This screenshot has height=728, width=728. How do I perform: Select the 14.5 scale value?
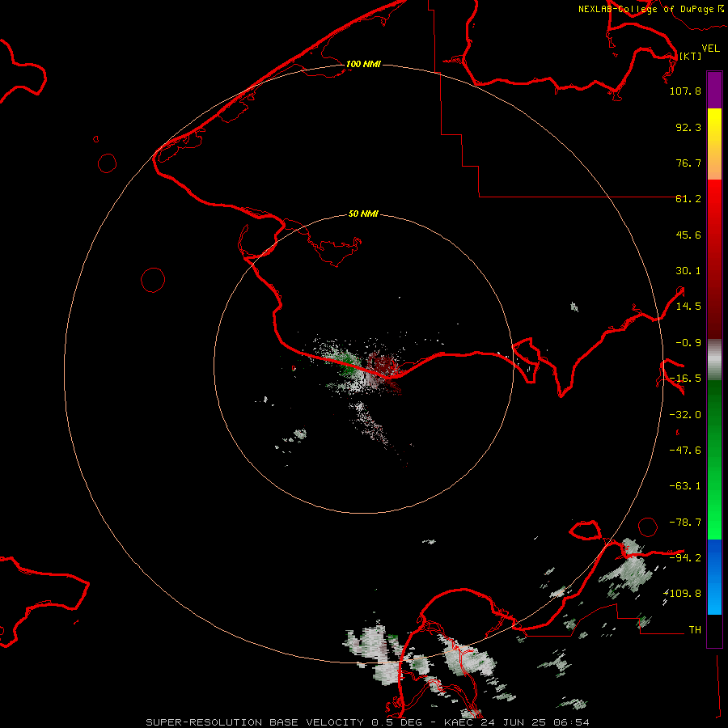tap(688, 307)
